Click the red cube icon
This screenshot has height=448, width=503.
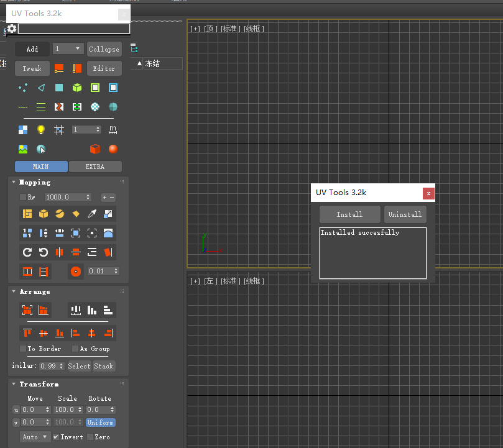[95, 149]
